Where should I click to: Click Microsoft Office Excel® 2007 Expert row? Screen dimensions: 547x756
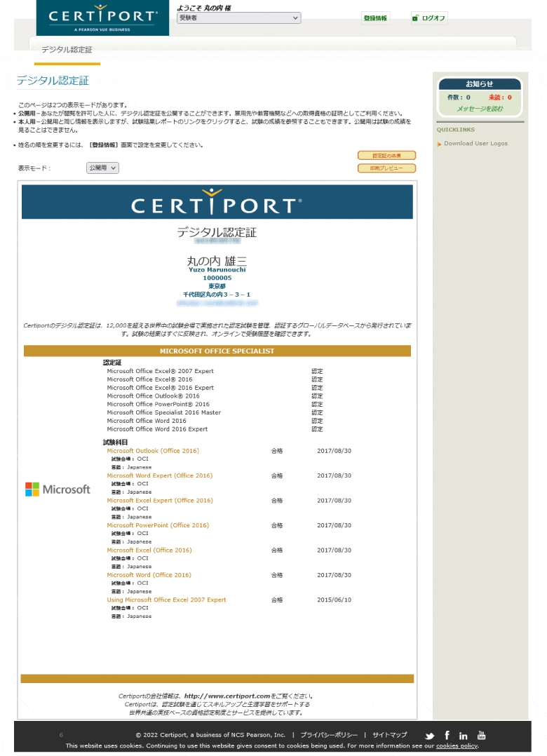pos(215,371)
